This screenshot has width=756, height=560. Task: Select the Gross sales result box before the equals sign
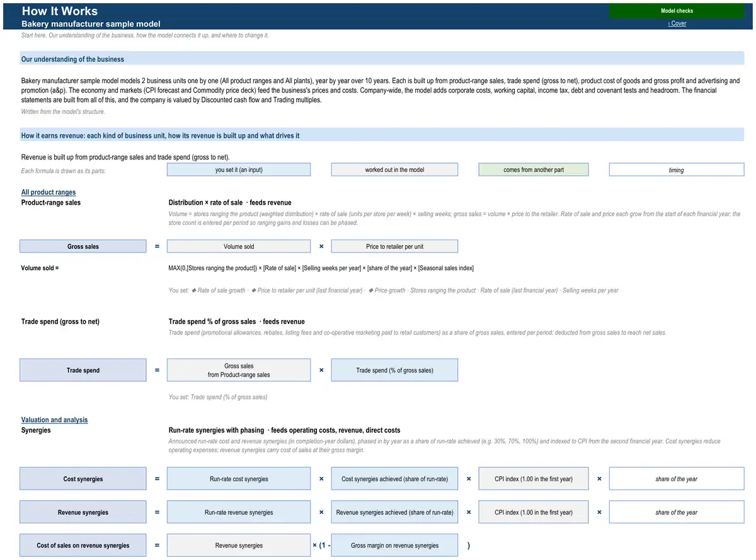(x=83, y=246)
